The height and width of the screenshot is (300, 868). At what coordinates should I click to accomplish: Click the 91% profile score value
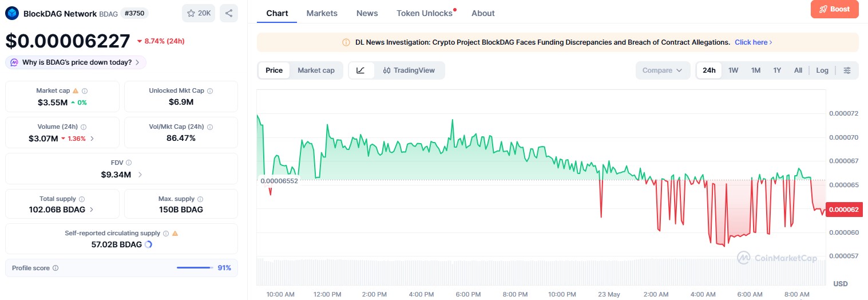click(224, 268)
